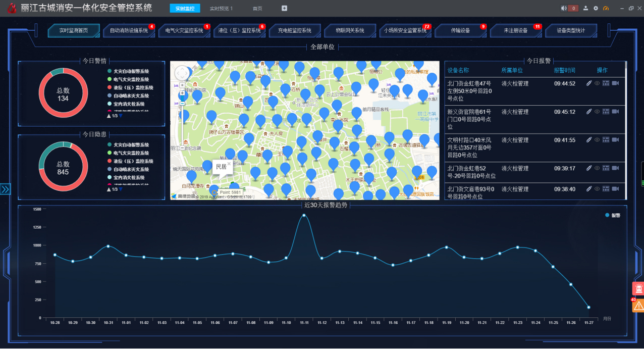
Task: Toggle eye icon for 09:38:40 alarm
Action: click(x=597, y=189)
